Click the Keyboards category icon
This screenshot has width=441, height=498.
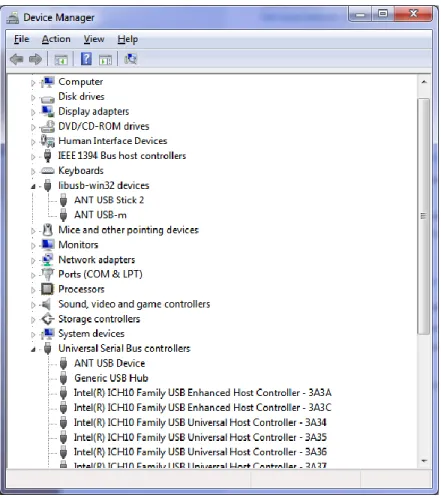pos(48,171)
